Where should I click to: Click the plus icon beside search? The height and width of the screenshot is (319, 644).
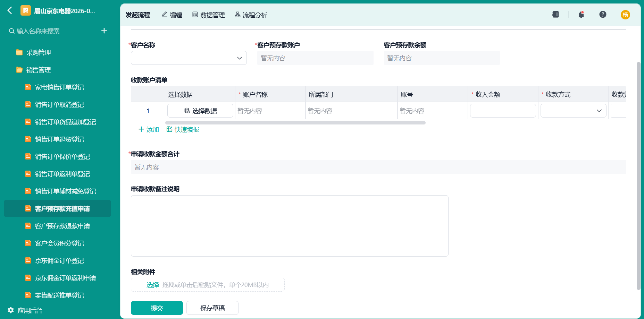click(x=104, y=31)
